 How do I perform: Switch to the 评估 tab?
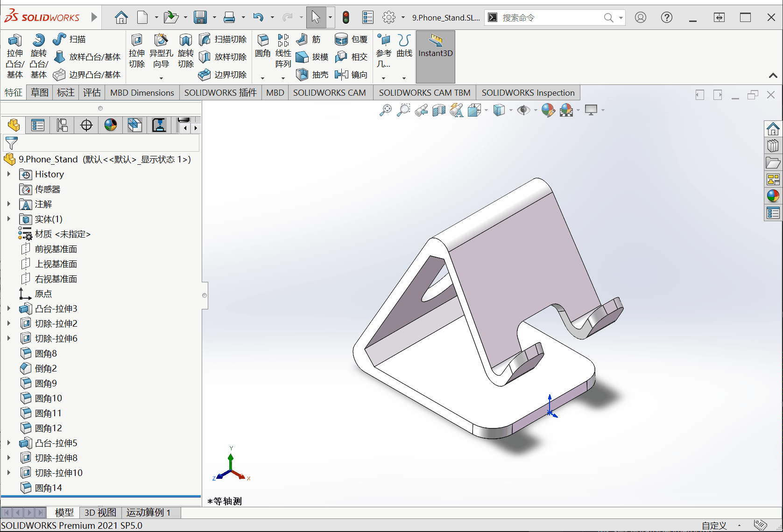[92, 92]
